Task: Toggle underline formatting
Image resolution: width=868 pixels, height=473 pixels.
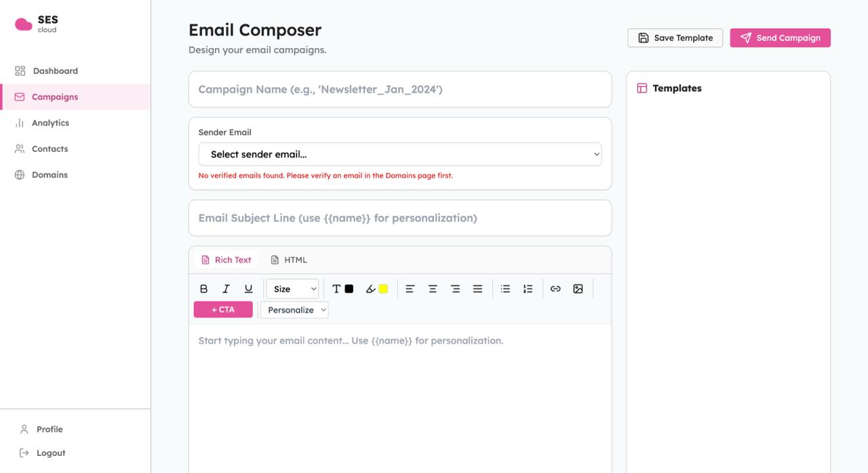Action: 248,288
